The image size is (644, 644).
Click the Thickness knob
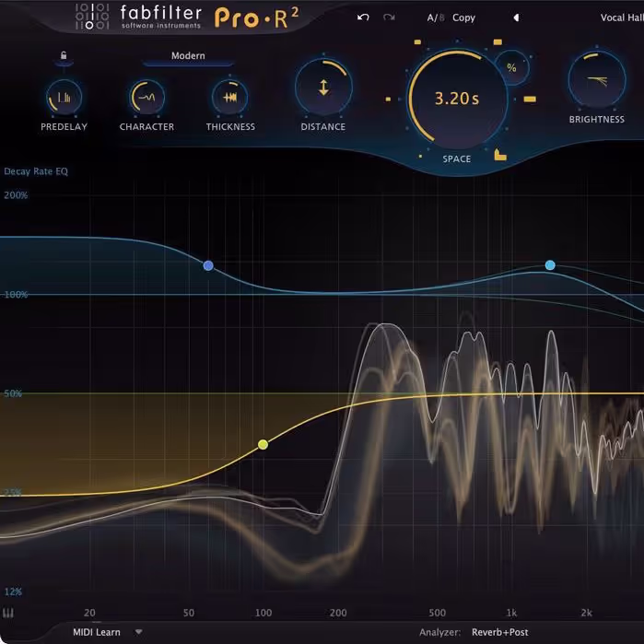pos(230,97)
